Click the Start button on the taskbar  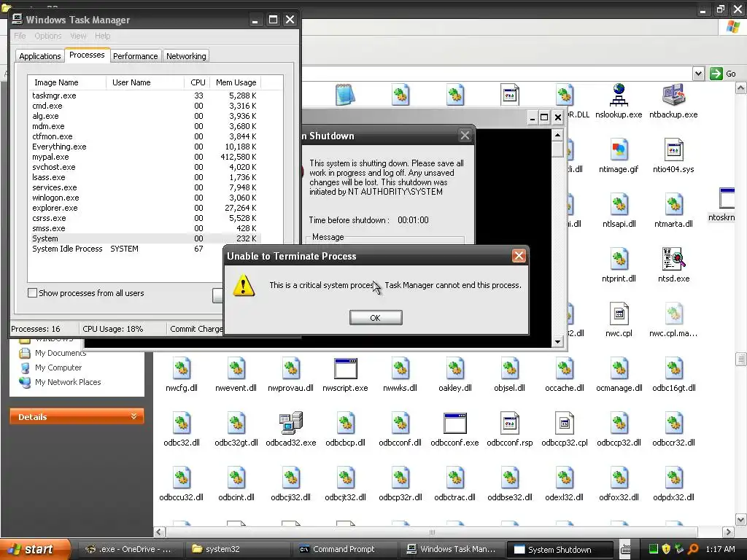[x=34, y=549]
